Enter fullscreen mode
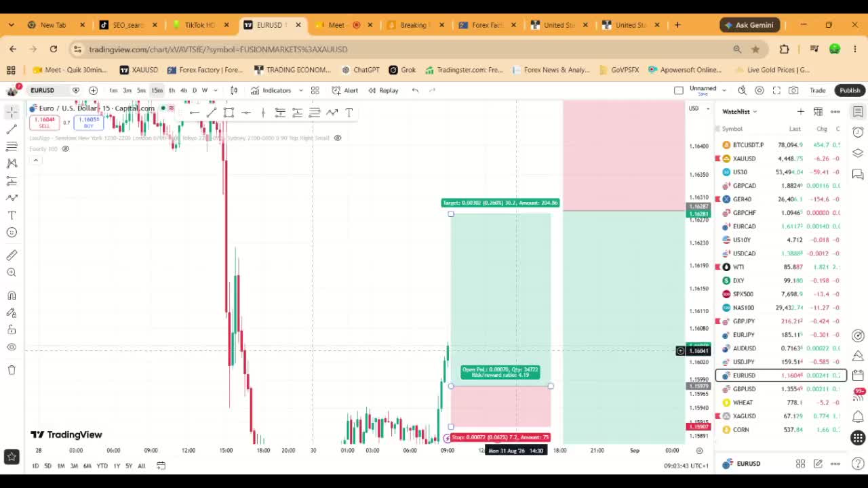868x488 pixels. [776, 90]
